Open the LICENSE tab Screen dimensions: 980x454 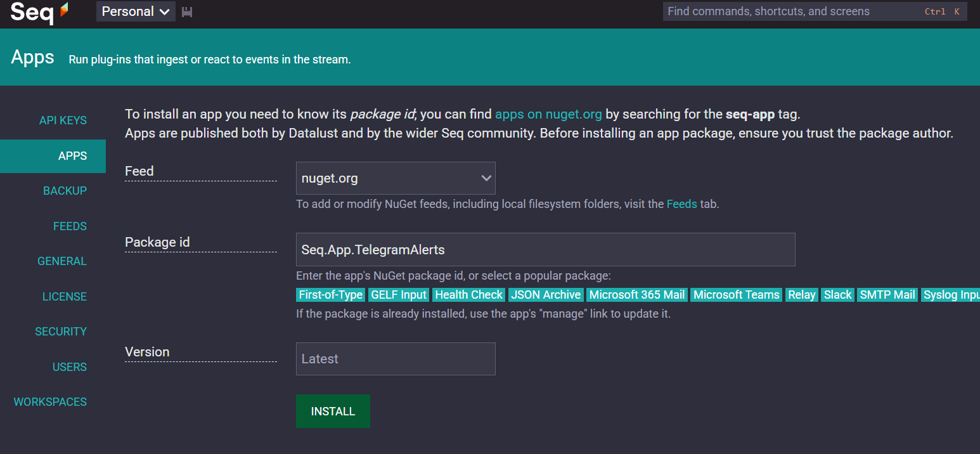(65, 297)
